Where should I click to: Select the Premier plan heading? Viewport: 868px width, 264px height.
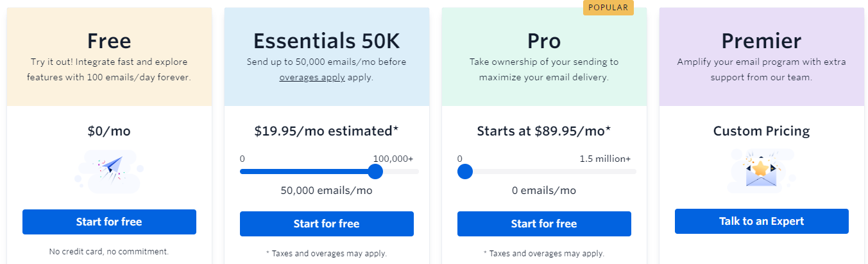(x=761, y=41)
